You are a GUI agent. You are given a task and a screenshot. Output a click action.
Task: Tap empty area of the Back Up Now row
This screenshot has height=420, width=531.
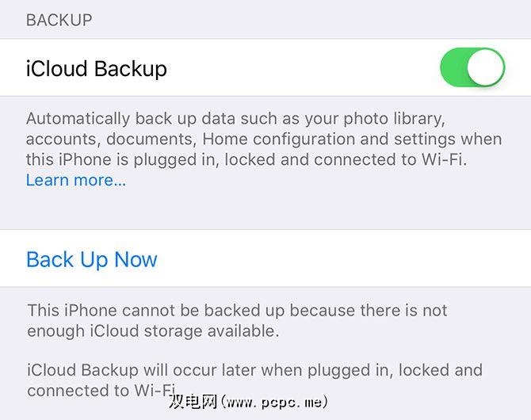point(338,258)
